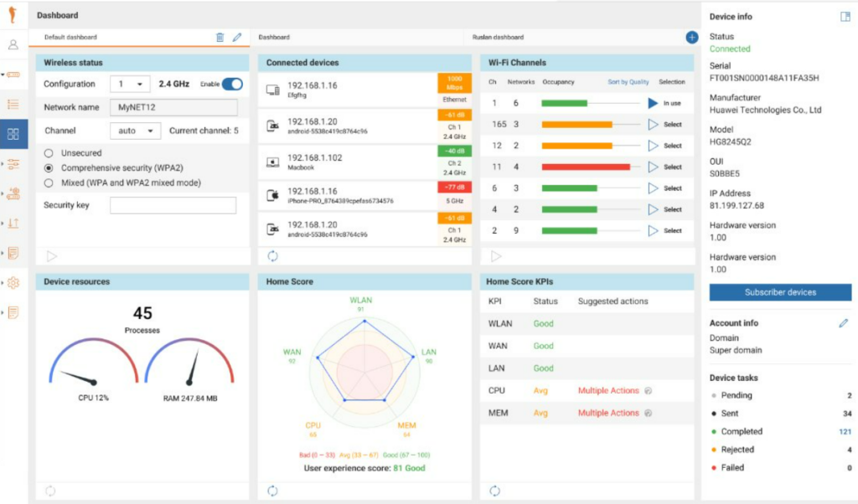Edit the Default dashboard name with pencil icon
This screenshot has height=504, width=858.
click(x=237, y=37)
